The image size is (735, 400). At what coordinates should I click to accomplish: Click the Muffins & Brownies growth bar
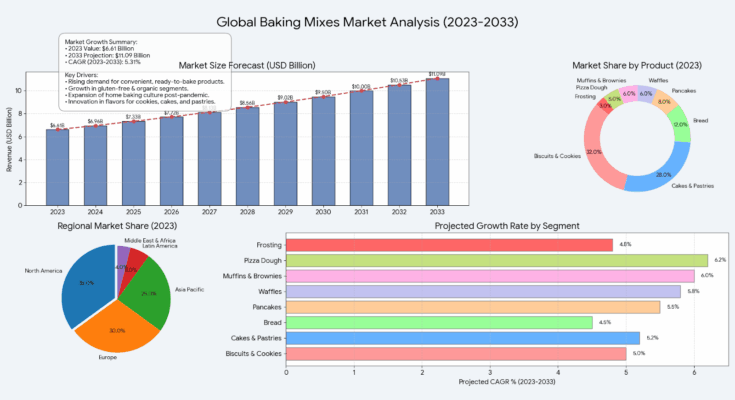tap(490, 275)
